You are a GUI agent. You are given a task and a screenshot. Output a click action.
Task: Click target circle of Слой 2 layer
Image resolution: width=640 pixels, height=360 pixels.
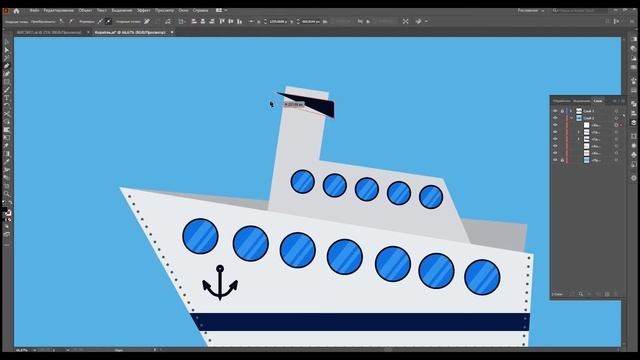point(616,118)
